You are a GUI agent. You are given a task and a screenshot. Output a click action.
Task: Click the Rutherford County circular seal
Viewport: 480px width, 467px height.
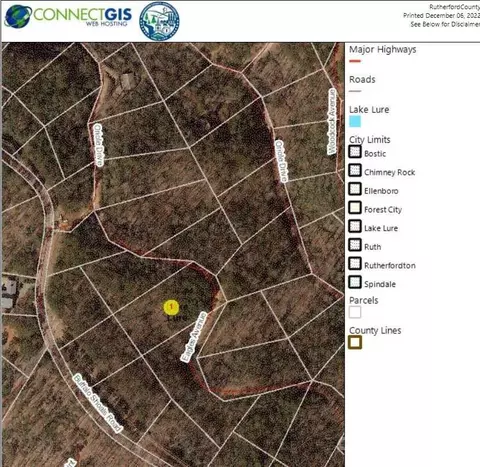click(x=159, y=21)
